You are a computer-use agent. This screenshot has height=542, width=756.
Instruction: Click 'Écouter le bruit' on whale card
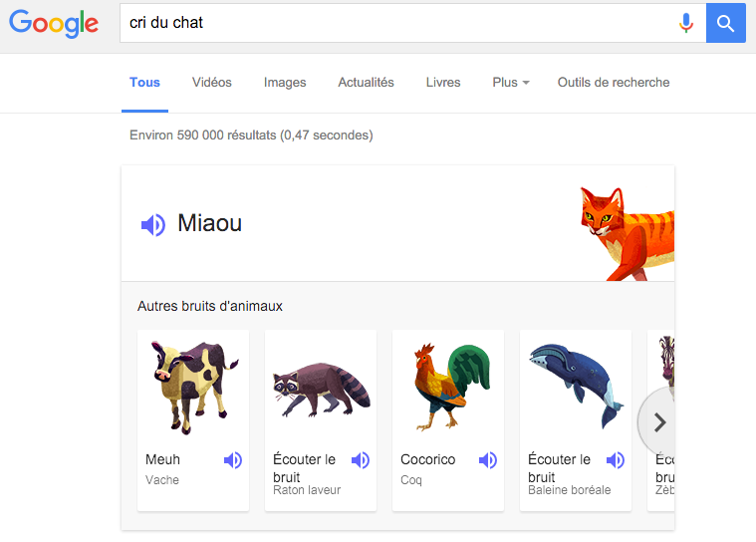pyautogui.click(x=560, y=468)
